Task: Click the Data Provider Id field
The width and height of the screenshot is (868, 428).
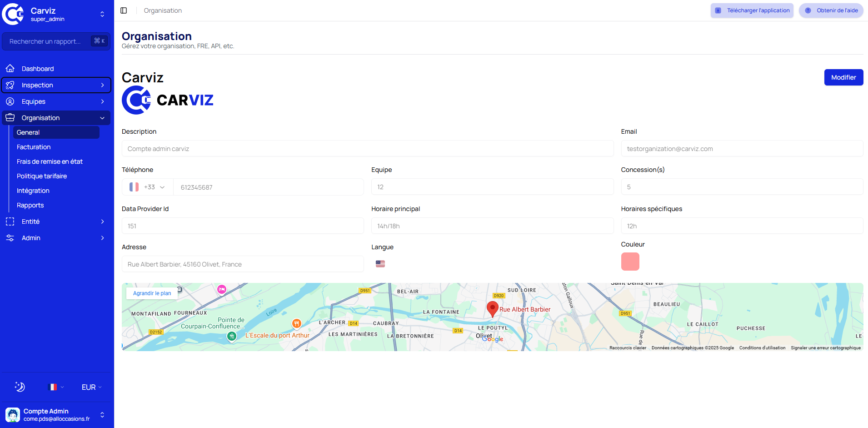Action: tap(243, 226)
